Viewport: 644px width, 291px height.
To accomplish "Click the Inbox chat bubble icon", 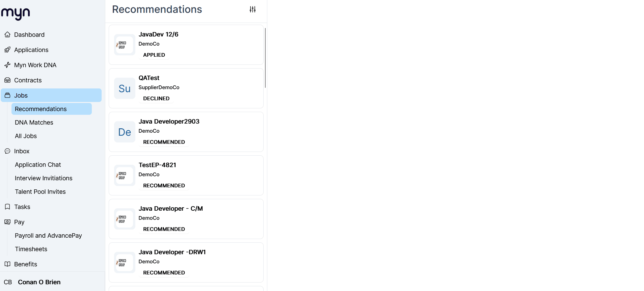I will click(7, 151).
